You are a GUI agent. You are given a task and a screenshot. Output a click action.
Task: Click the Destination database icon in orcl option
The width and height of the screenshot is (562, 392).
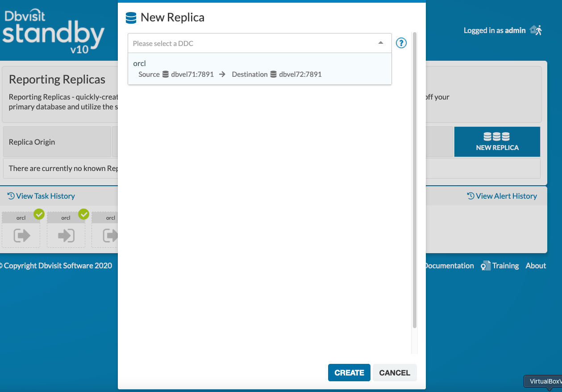coord(274,75)
